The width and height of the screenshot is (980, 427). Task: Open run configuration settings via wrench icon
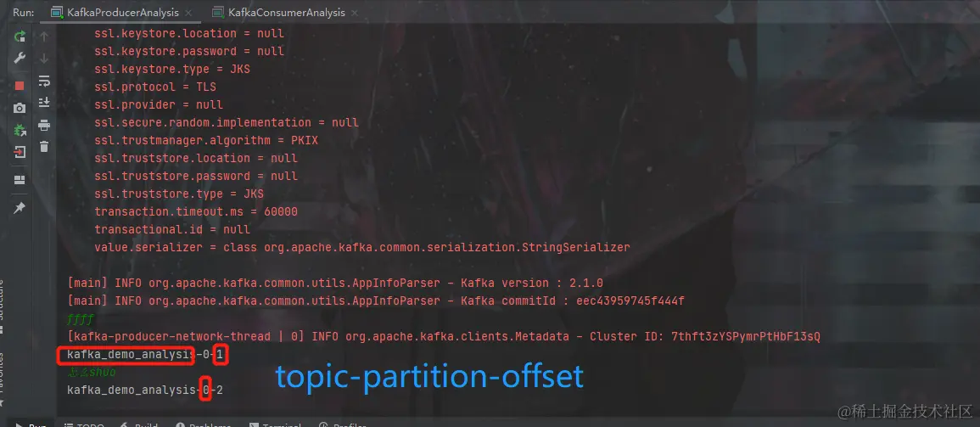[20, 58]
